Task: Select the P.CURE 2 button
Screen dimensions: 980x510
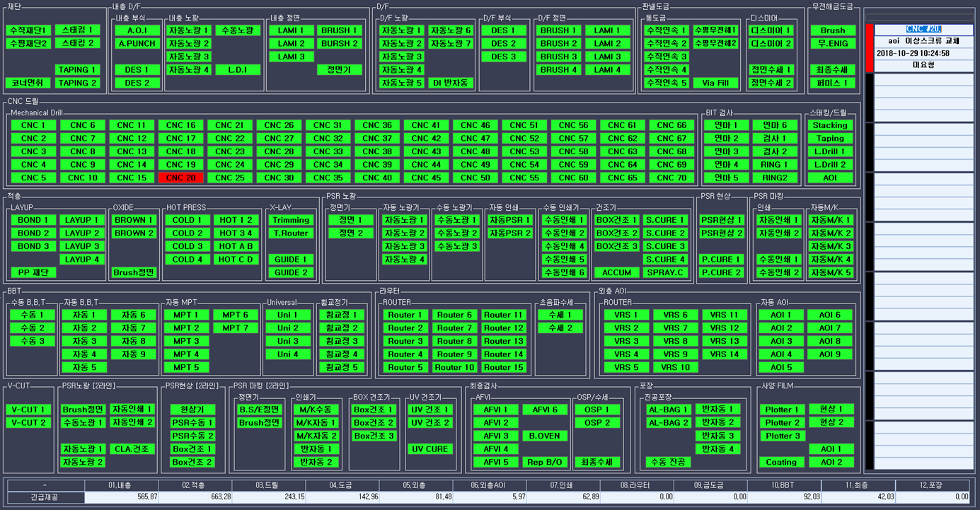Action: (x=721, y=272)
